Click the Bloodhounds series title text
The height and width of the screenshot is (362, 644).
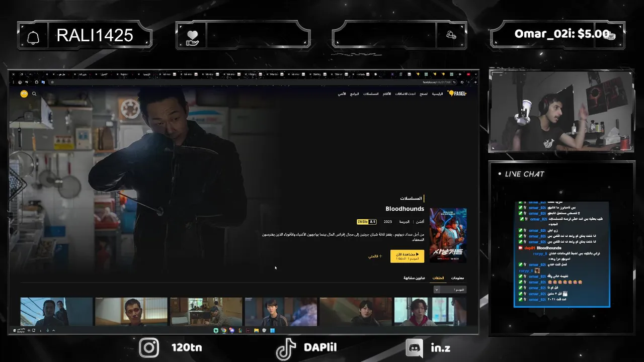click(x=405, y=209)
